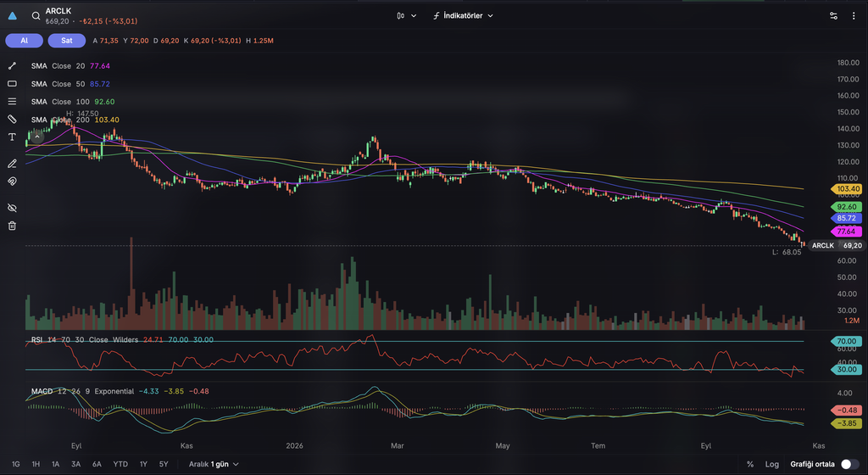This screenshot has width=868, height=475.
Task: Open the Aralık 1 gün interval dropdown
Action: 214,464
